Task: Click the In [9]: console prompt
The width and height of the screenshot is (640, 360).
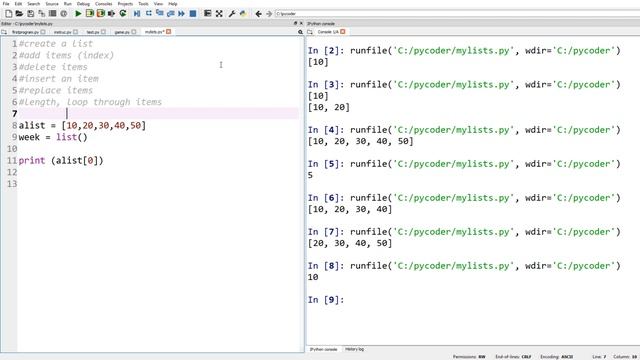Action: (326, 300)
